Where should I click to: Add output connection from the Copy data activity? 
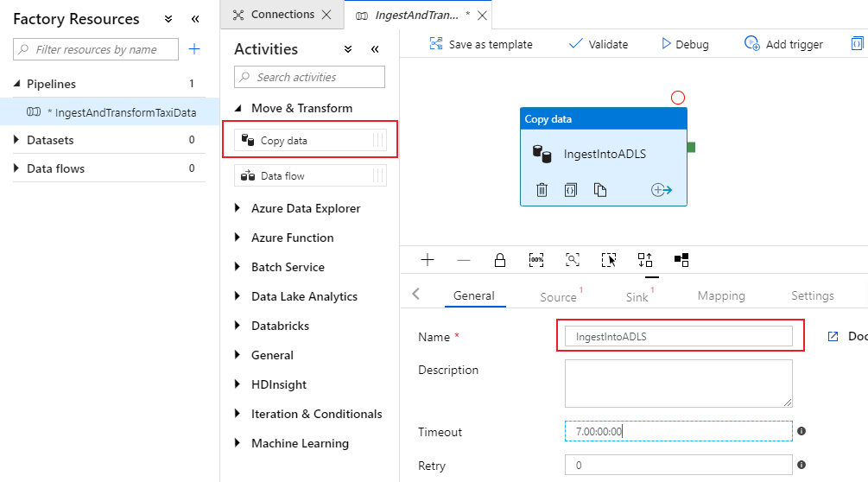tap(661, 190)
